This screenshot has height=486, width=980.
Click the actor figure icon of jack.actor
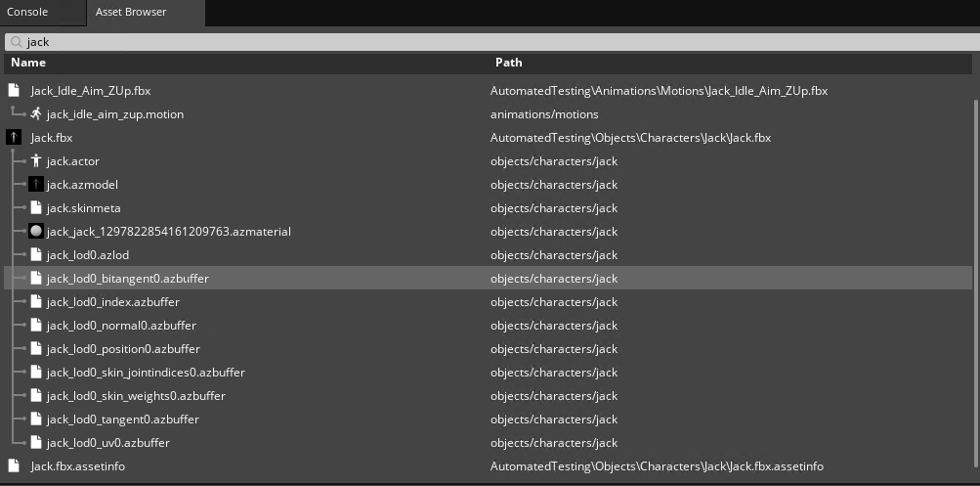(x=36, y=160)
